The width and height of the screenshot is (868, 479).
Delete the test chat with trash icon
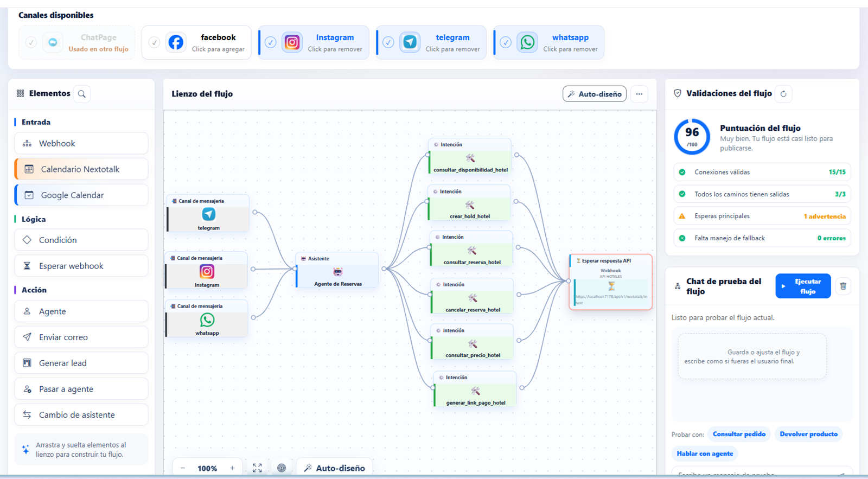[x=843, y=286]
